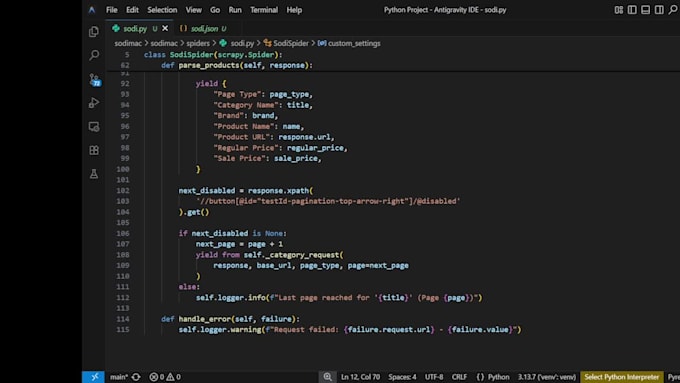Click zoom magnifier icon in status bar
This screenshot has height=383, width=680.
(x=327, y=377)
